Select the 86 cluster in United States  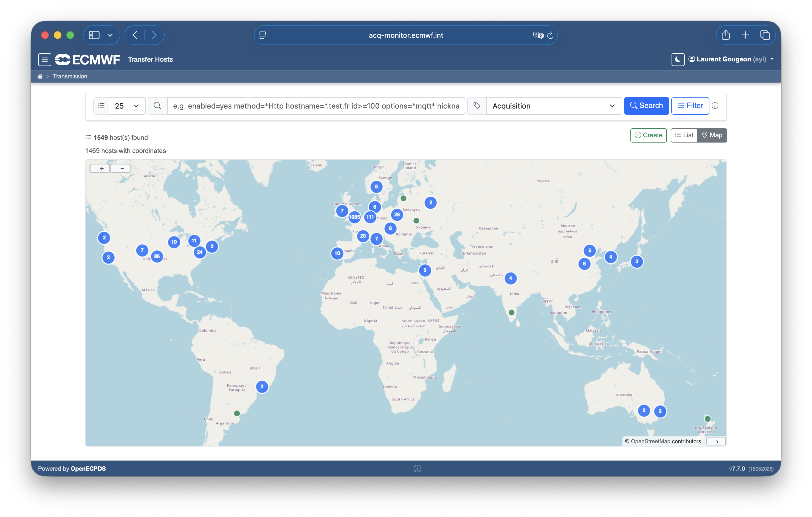pyautogui.click(x=157, y=256)
